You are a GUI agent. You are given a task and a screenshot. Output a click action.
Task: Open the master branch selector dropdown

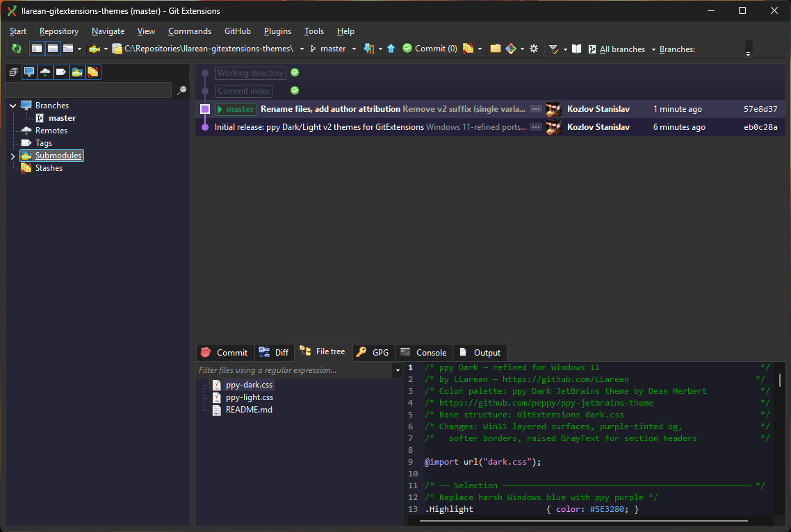click(354, 49)
